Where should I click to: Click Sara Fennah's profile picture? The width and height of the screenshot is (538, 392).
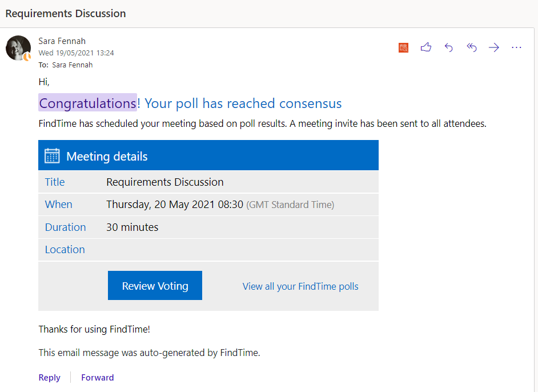pos(18,47)
